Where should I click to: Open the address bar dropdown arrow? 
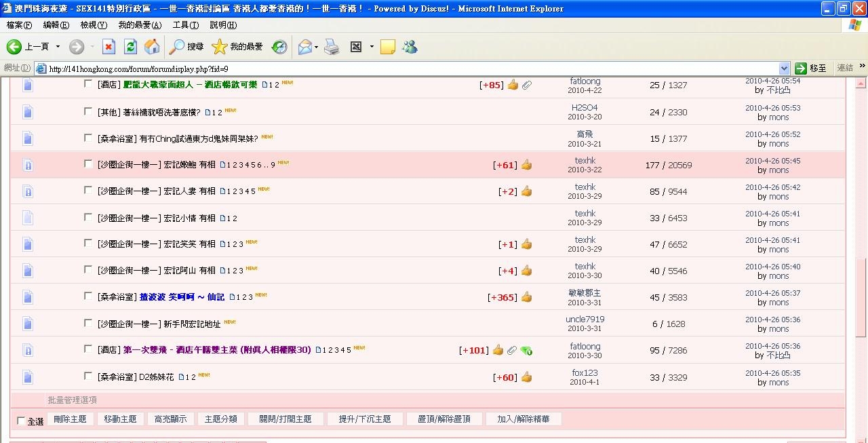click(x=785, y=69)
